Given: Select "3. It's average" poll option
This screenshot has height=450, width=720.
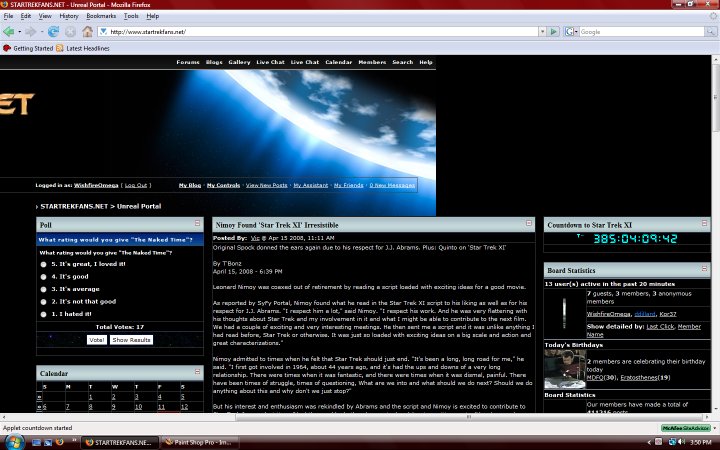Looking at the screenshot, I should [44, 289].
